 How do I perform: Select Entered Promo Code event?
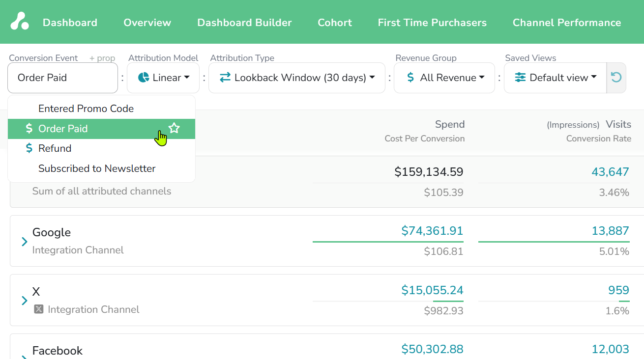(x=102, y=109)
